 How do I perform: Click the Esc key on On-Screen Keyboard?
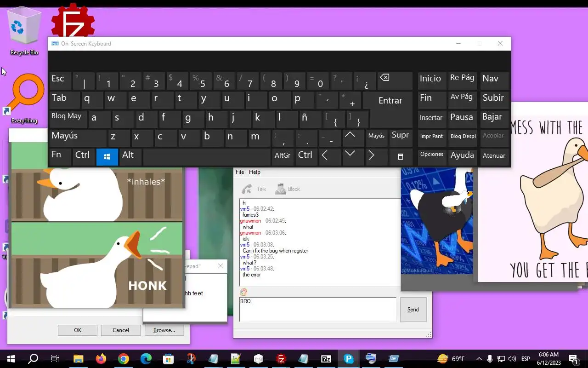60,80
